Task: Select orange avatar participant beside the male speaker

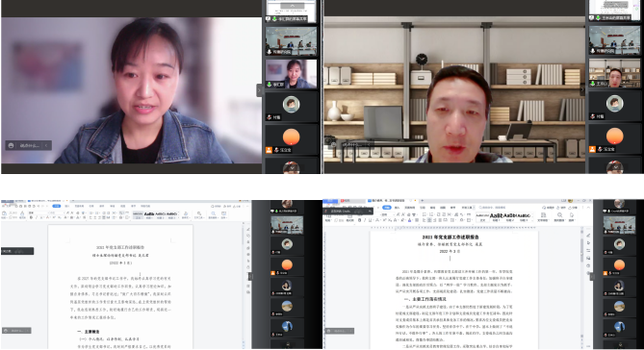Action: tap(614, 137)
